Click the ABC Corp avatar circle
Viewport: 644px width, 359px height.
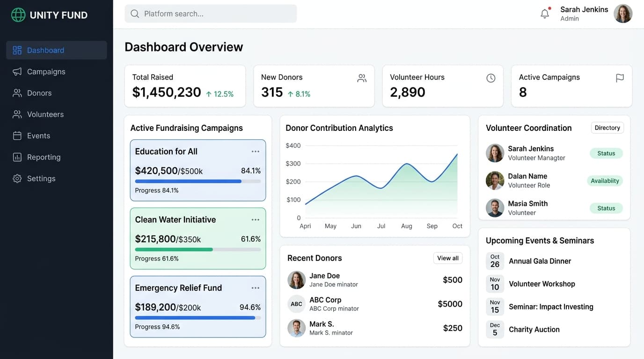point(296,304)
